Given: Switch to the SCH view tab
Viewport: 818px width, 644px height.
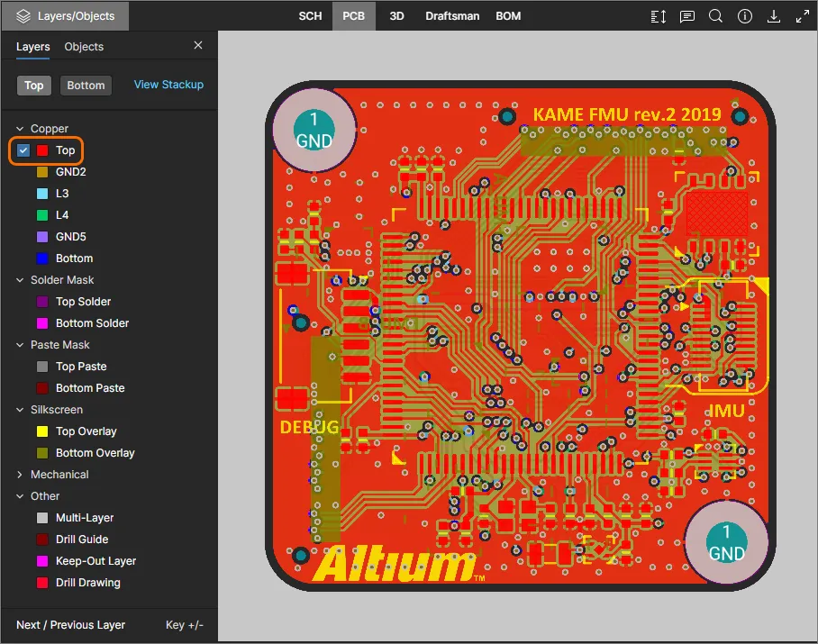Looking at the screenshot, I should pyautogui.click(x=311, y=16).
